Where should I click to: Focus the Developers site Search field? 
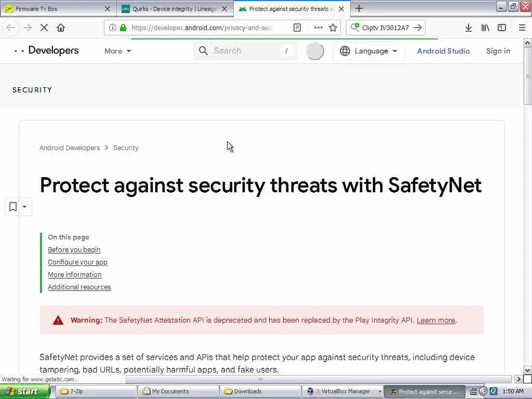point(244,51)
